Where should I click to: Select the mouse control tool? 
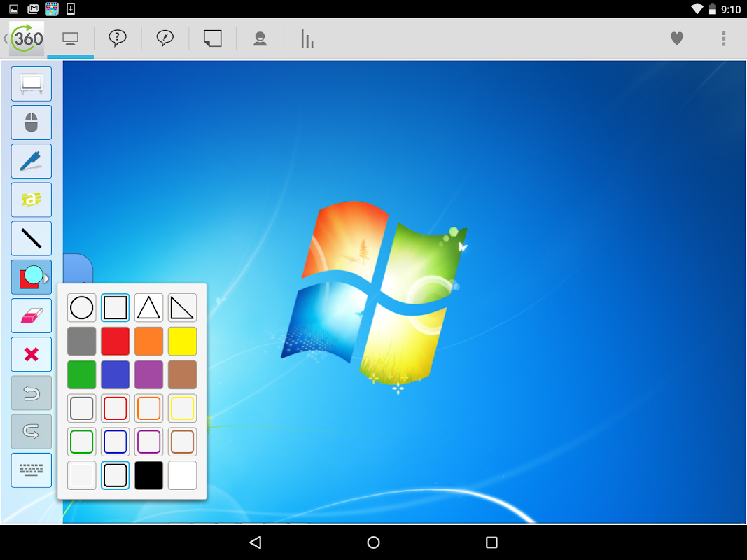[x=32, y=122]
